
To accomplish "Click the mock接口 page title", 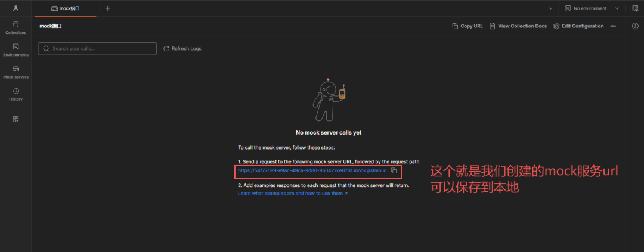I will click(51, 26).
